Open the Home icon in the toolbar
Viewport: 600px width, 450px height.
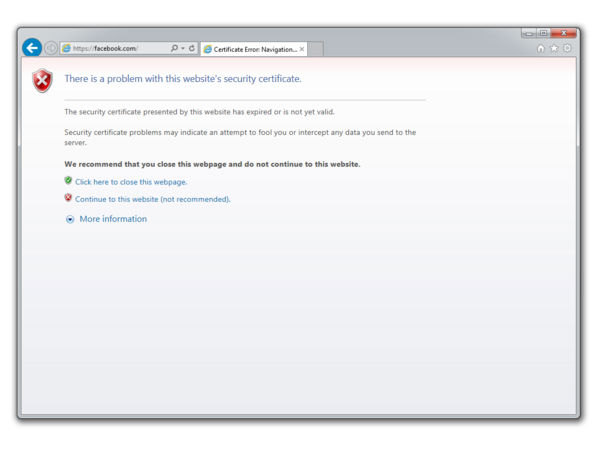(x=541, y=48)
